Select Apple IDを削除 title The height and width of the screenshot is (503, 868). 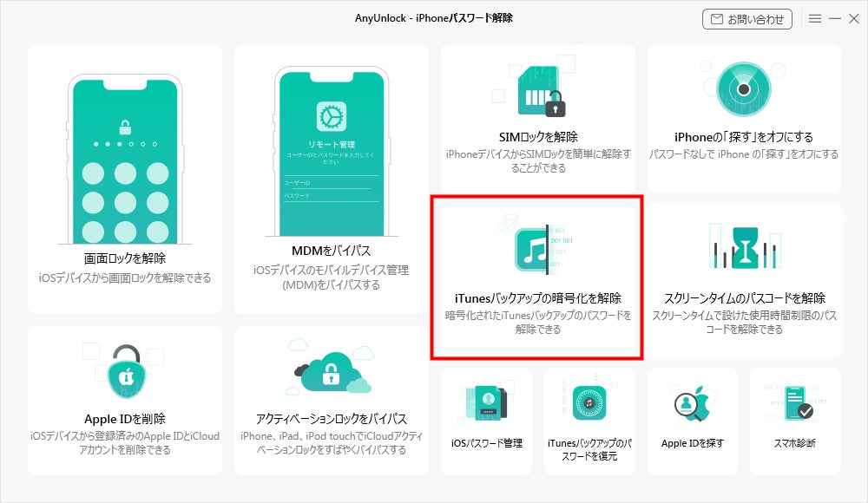coord(124,419)
